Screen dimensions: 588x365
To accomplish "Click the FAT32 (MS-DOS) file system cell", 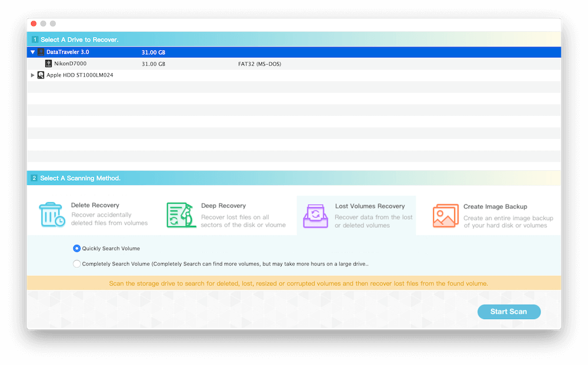I will pyautogui.click(x=259, y=64).
